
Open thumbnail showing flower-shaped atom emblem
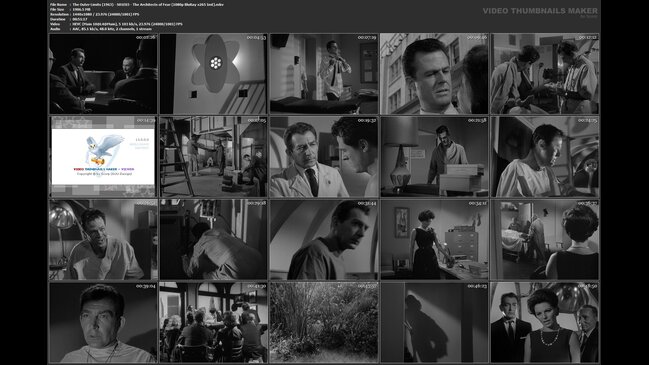214,74
